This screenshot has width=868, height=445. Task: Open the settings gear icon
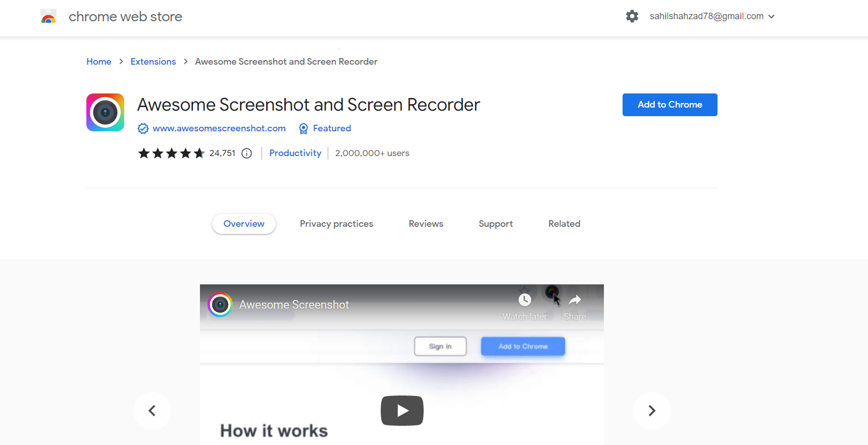632,16
